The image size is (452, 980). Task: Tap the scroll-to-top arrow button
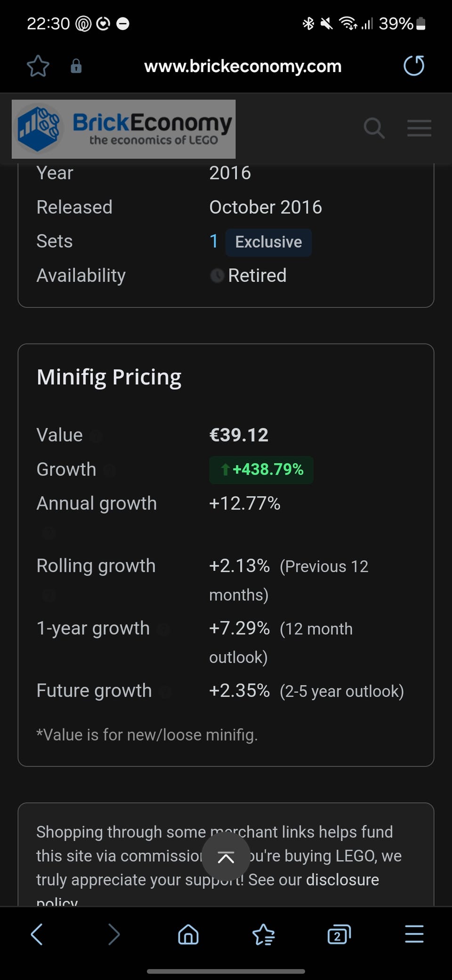(226, 857)
